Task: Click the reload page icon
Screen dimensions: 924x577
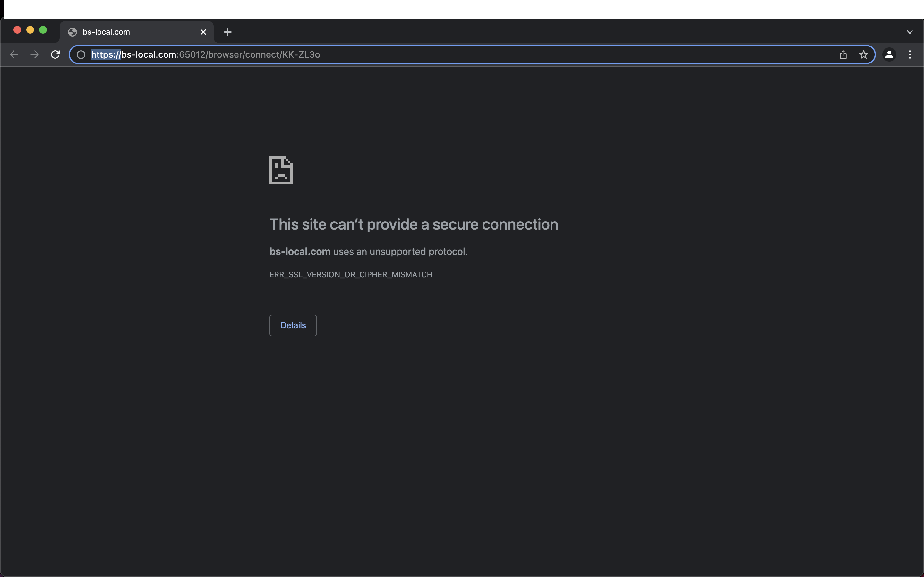Action: point(55,54)
